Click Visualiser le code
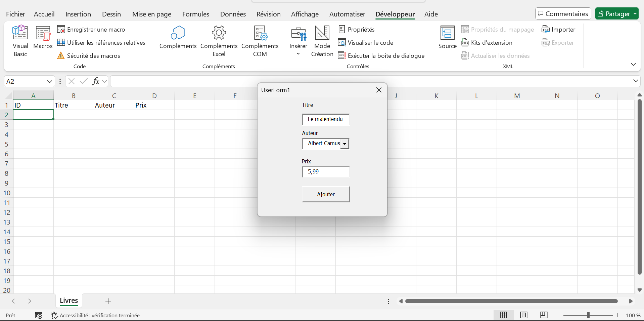 (x=366, y=43)
